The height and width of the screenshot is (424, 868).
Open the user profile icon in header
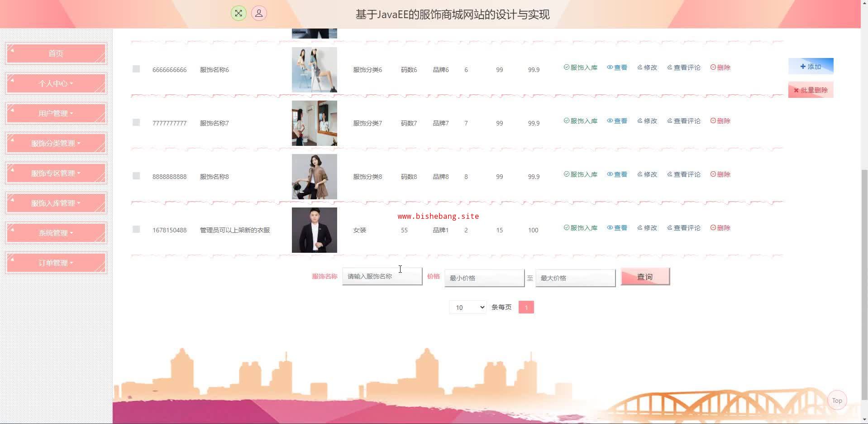[259, 13]
